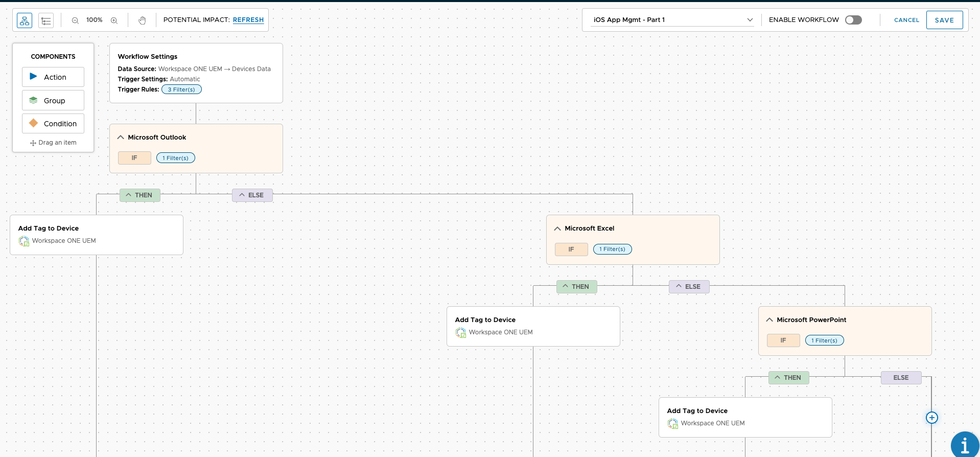Click the CANCEL button

[906, 20]
